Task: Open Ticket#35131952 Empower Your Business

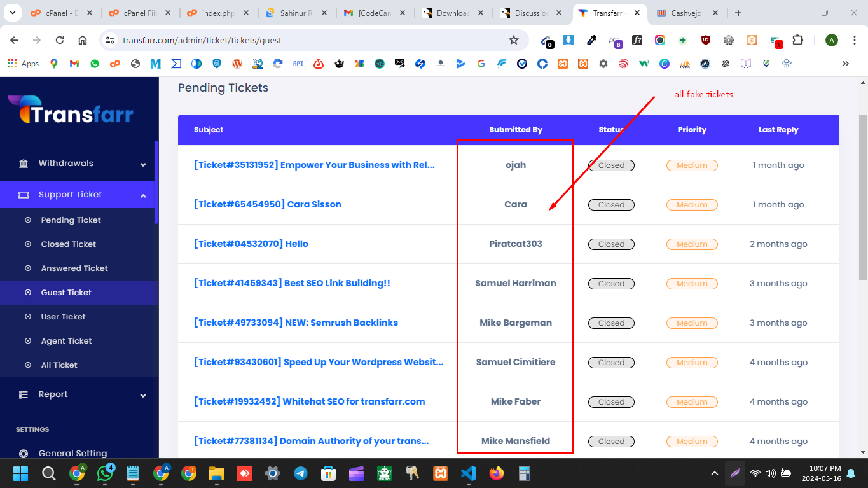Action: [314, 165]
